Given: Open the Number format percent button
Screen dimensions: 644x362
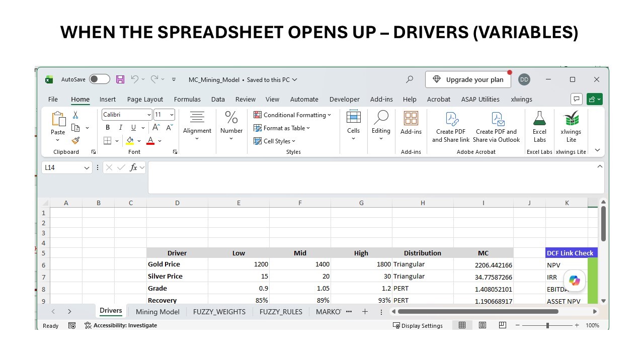Looking at the screenshot, I should pyautogui.click(x=231, y=126).
